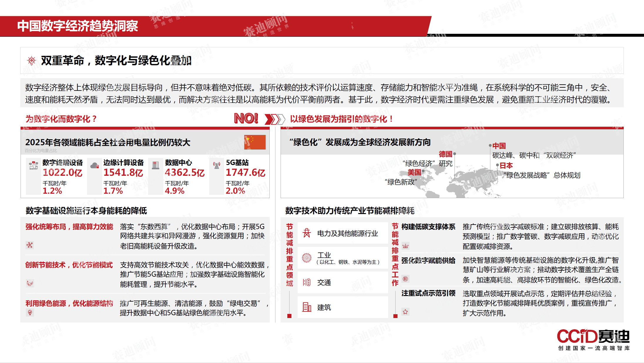Viewport: 644px width, 363px height.
Task: Click the China flag icon
Action: point(255,142)
